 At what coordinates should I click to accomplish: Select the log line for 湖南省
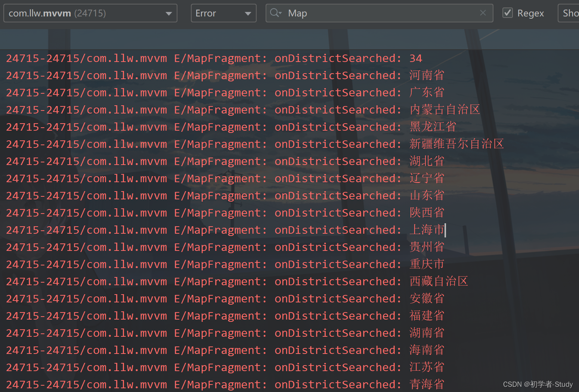225,333
